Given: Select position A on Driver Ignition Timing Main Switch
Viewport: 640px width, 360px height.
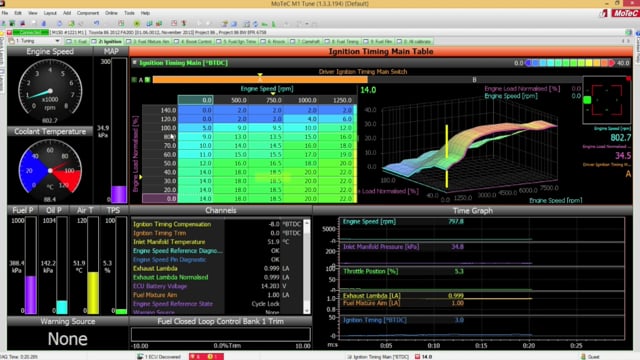Looking at the screenshot, I should [260, 80].
